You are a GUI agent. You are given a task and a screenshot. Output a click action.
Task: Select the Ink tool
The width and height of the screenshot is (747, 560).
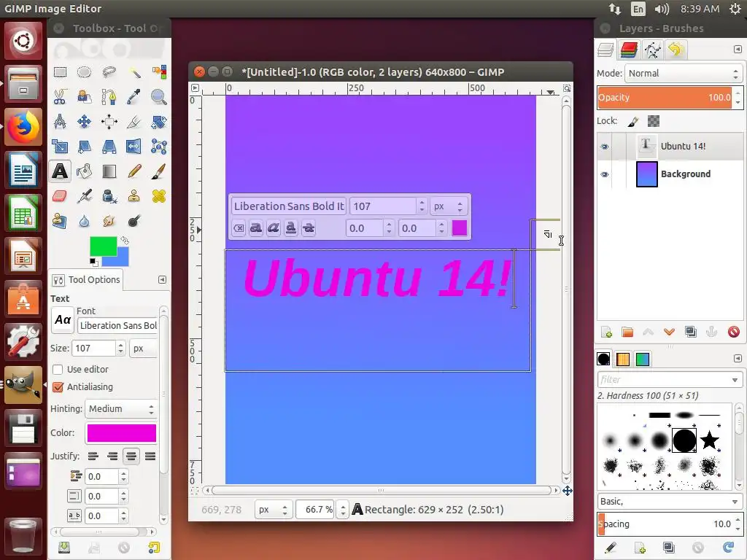[109, 195]
